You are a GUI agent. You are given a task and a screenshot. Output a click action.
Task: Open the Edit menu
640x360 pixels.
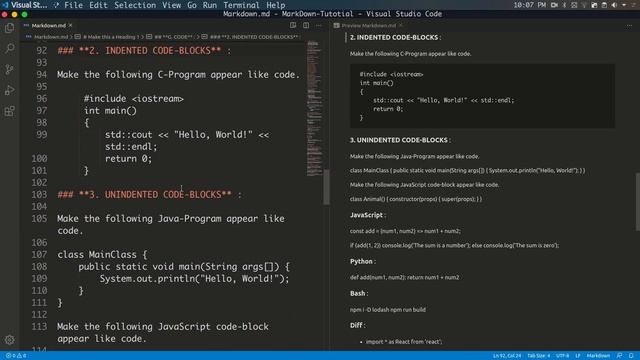click(98, 5)
